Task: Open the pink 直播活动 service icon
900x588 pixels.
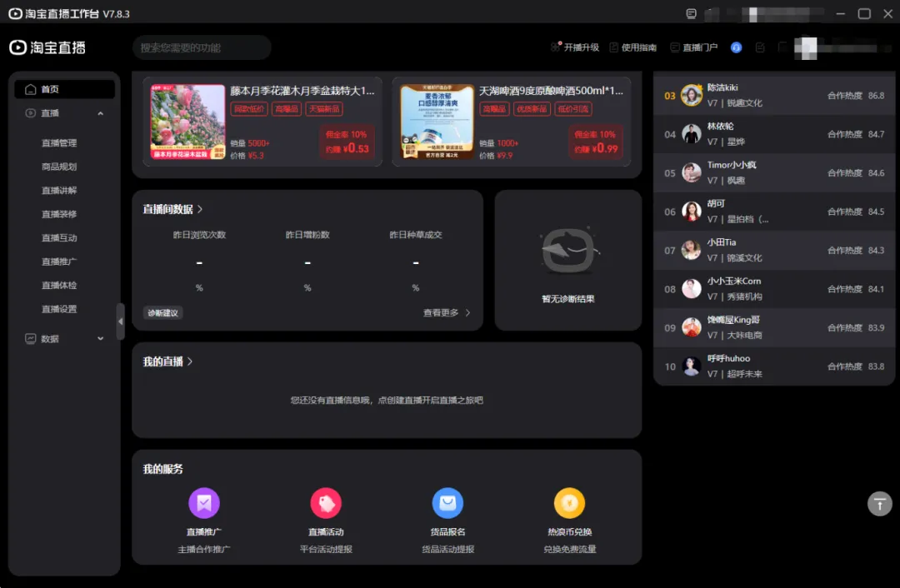Action: (326, 503)
